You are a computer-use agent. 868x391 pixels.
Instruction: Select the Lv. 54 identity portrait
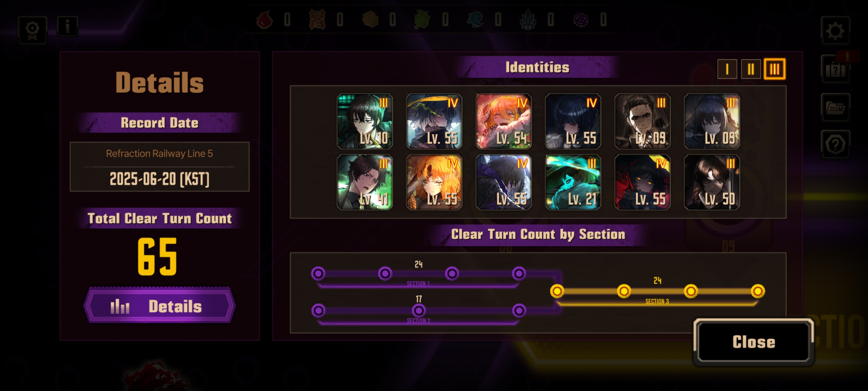click(503, 121)
